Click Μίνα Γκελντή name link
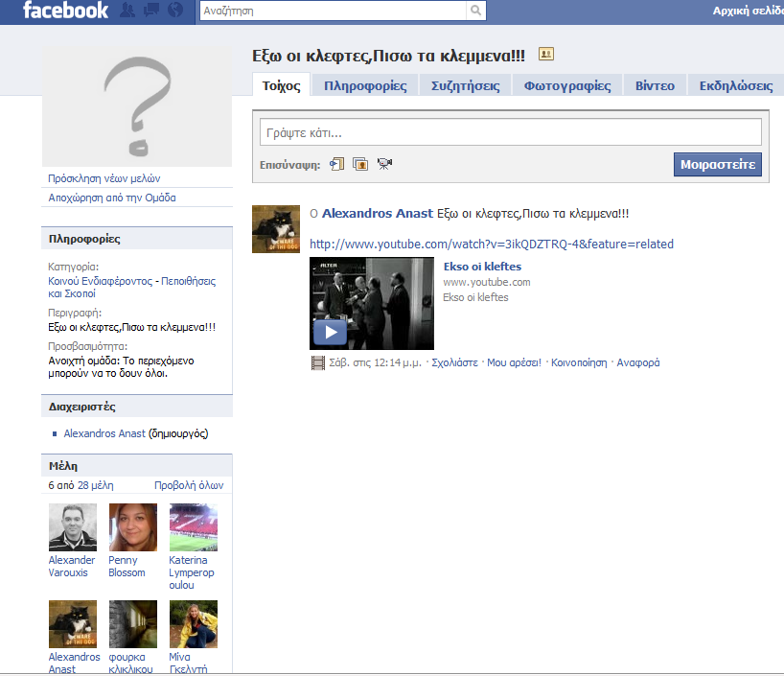 188,664
